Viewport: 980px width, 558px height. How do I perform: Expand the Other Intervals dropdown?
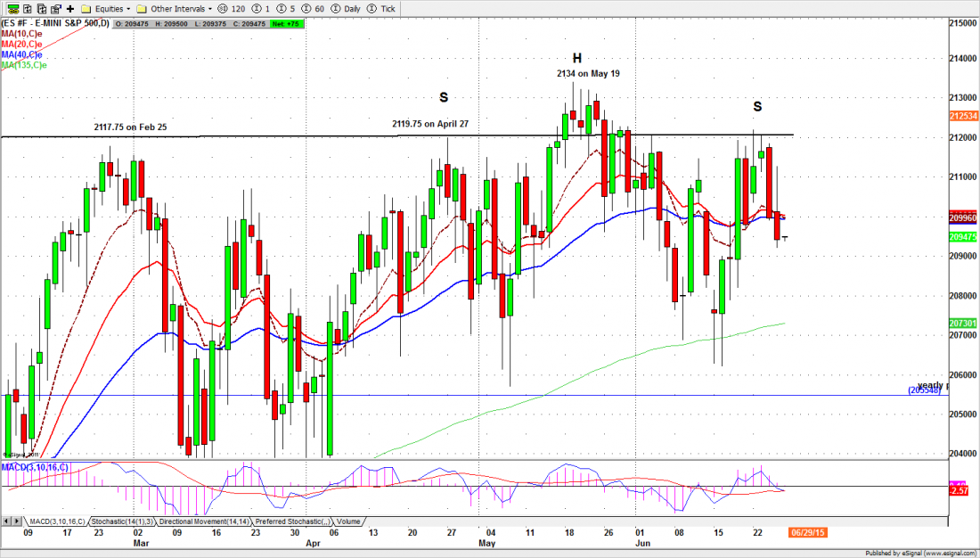pos(173,8)
